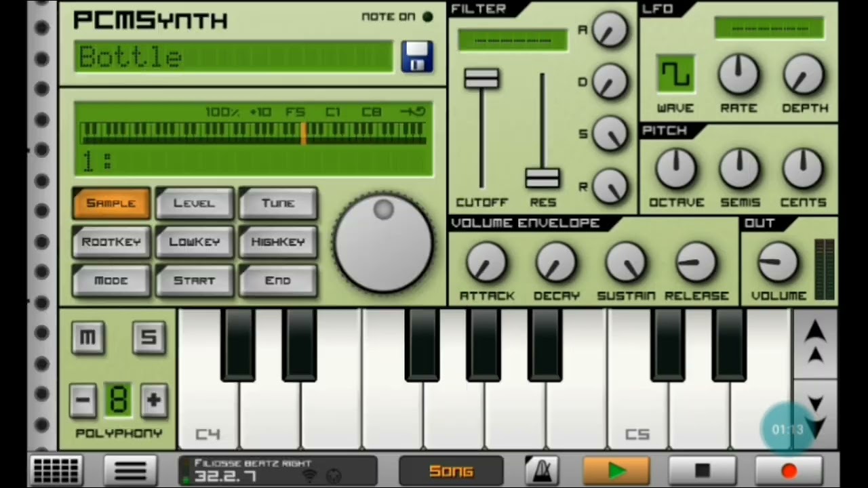Shift the keyboard down an octave with the double down arrows

[x=814, y=413]
